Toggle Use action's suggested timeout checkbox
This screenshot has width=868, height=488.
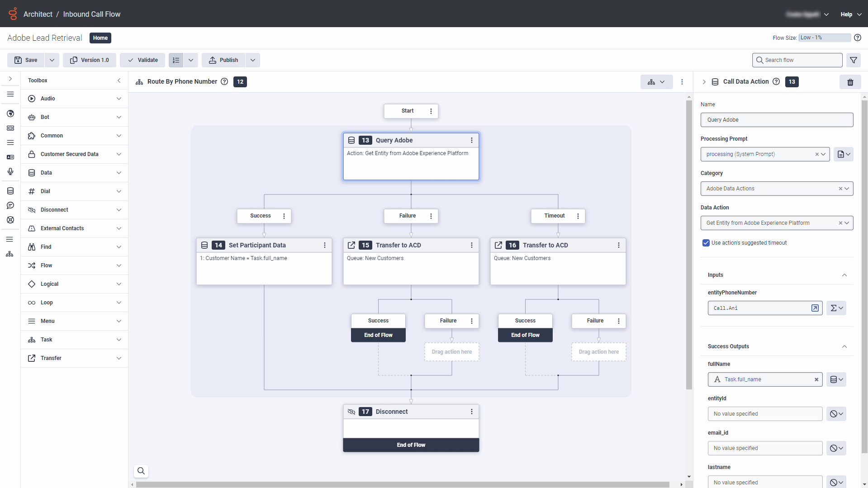(706, 243)
